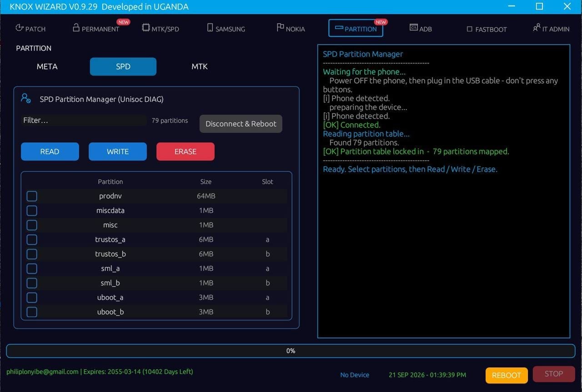Select the misc partition checkbox

[x=32, y=225]
